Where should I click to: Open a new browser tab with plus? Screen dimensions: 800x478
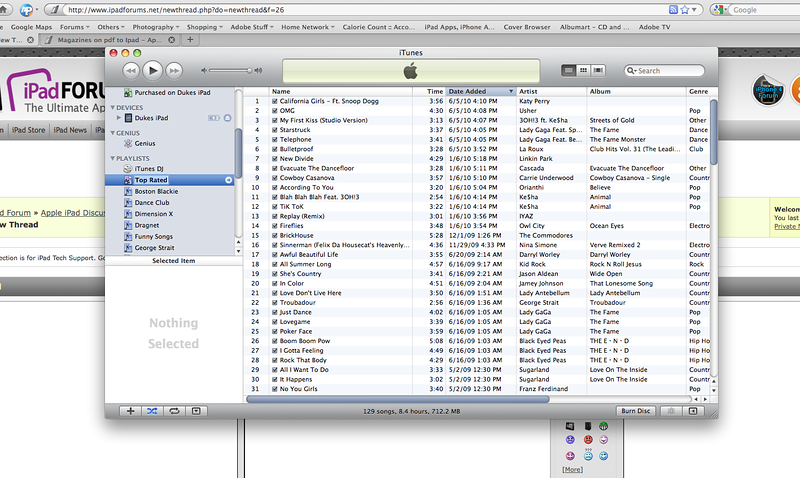[x=190, y=39]
